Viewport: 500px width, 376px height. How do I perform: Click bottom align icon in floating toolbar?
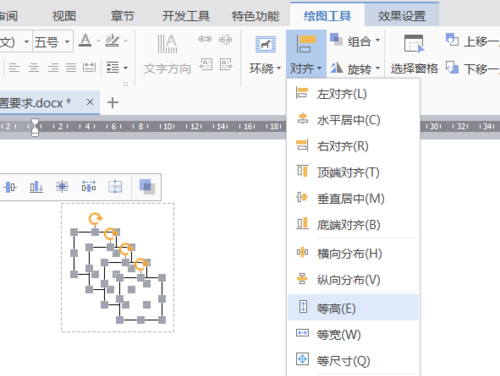tap(36, 187)
